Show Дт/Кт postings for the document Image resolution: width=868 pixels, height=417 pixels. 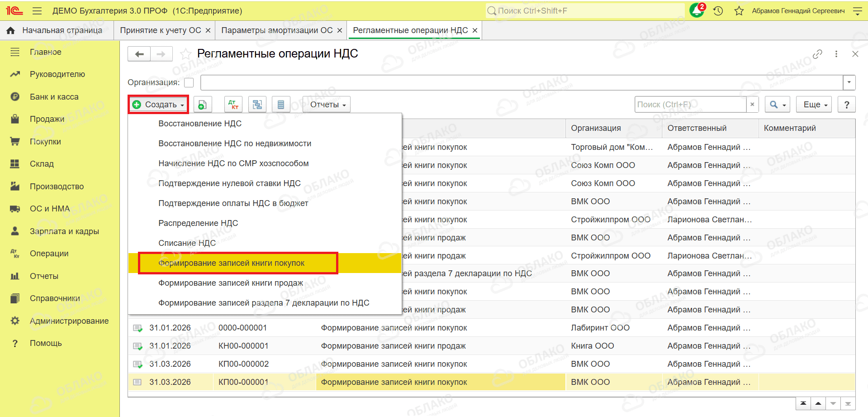click(x=233, y=105)
